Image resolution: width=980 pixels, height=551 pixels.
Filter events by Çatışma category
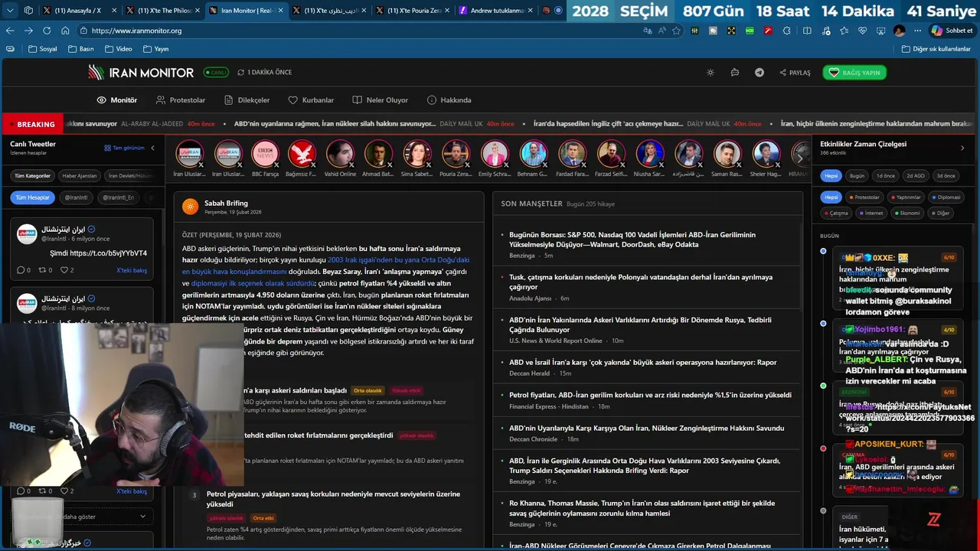point(836,214)
